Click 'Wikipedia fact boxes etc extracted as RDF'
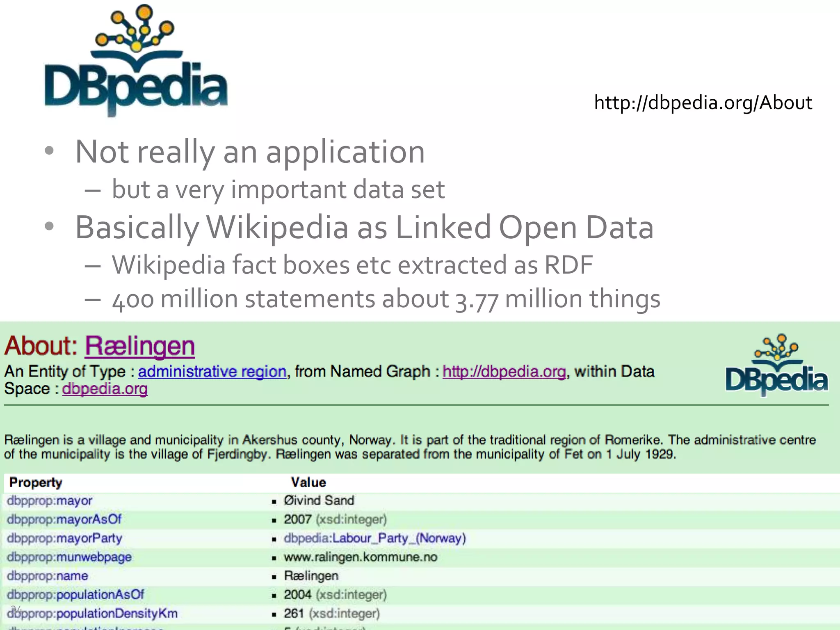 coord(352,265)
